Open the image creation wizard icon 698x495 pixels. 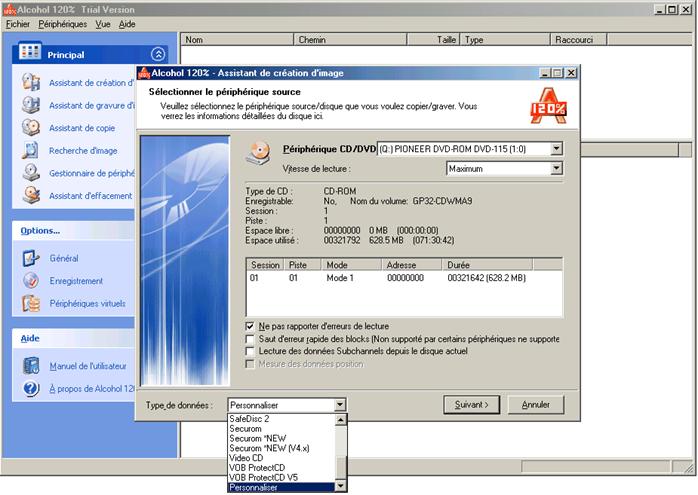31,82
